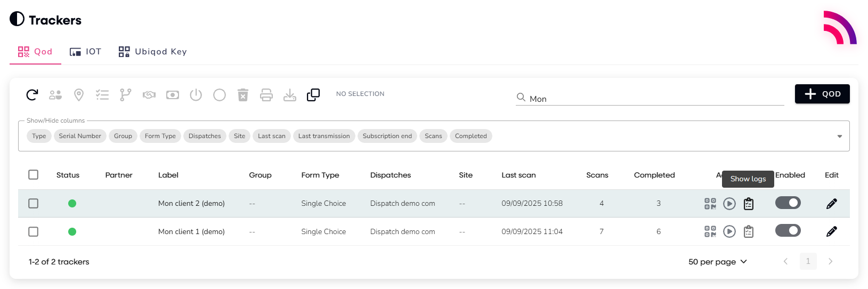This screenshot has width=868, height=289.
Task: Open QR code for Mon client 2
Action: [x=710, y=204]
